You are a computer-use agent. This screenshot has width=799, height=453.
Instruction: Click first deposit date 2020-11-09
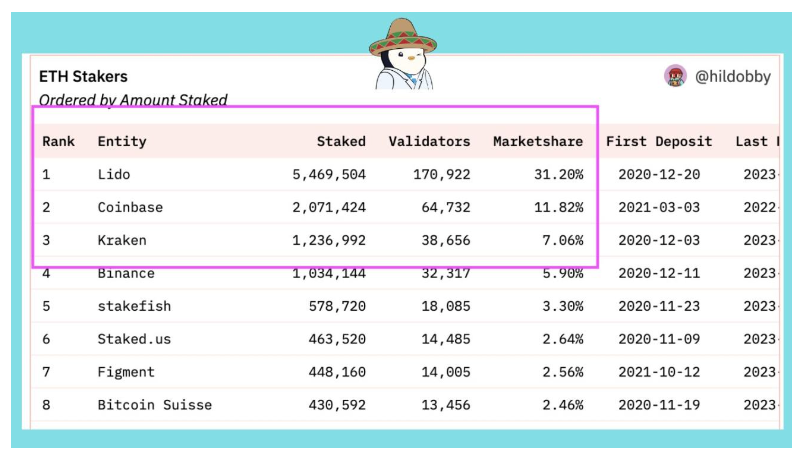tap(659, 339)
